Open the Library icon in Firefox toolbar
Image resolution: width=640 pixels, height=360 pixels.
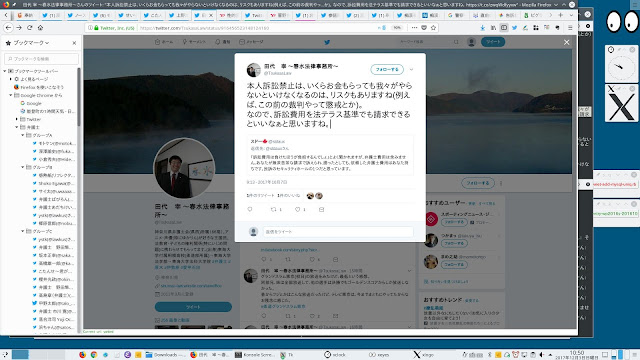tap(493, 28)
